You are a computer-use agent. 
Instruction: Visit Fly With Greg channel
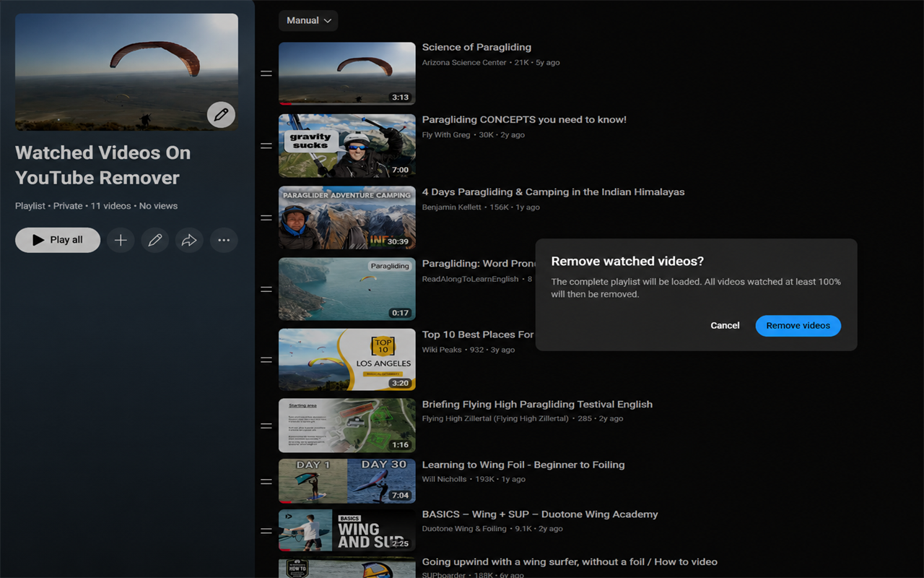446,135
